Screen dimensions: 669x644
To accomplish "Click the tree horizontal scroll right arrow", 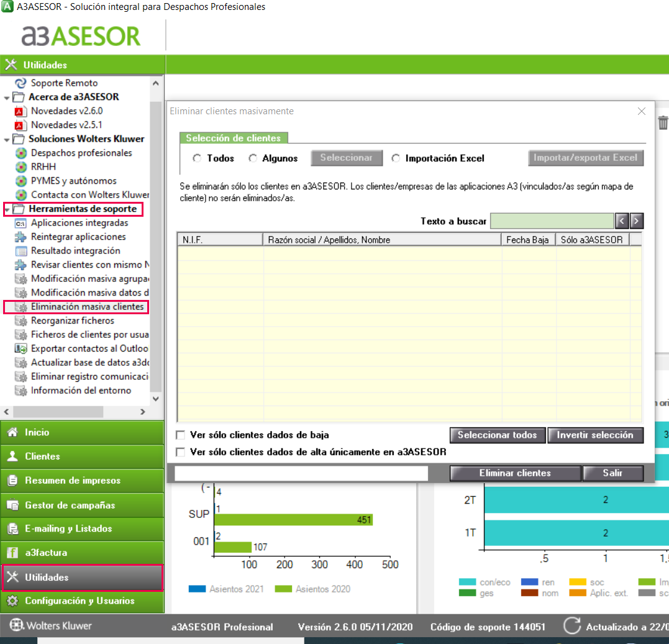I will [143, 412].
